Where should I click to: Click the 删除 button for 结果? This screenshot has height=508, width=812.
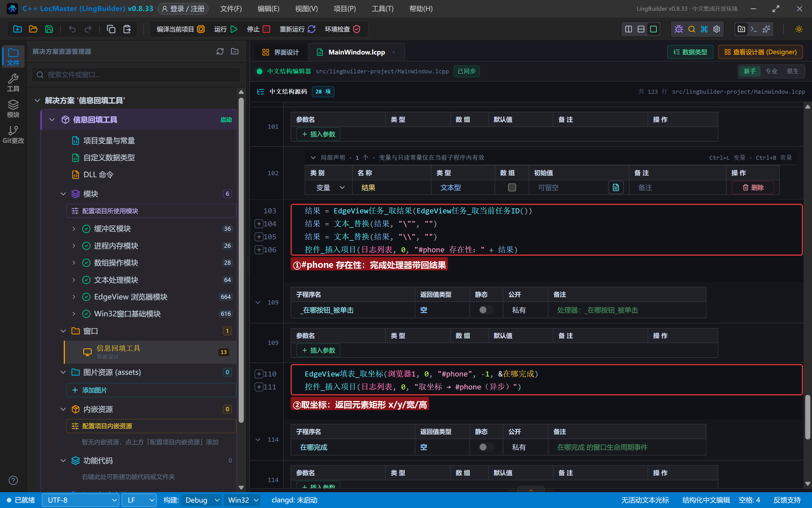pyautogui.click(x=752, y=187)
